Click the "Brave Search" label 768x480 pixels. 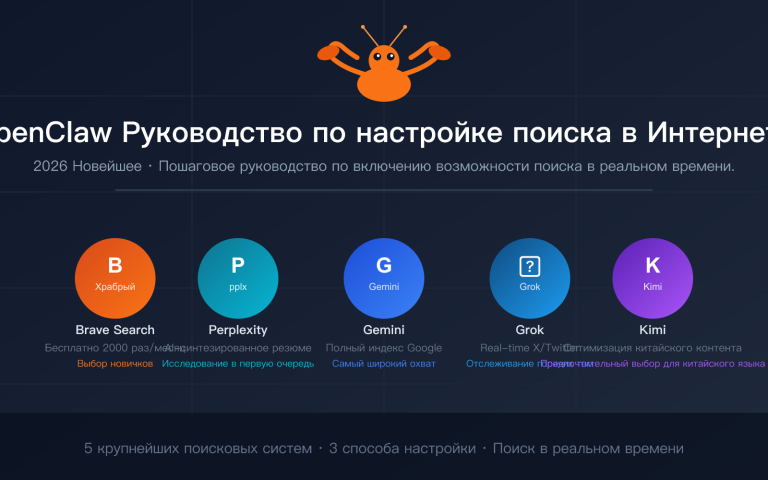(x=115, y=330)
